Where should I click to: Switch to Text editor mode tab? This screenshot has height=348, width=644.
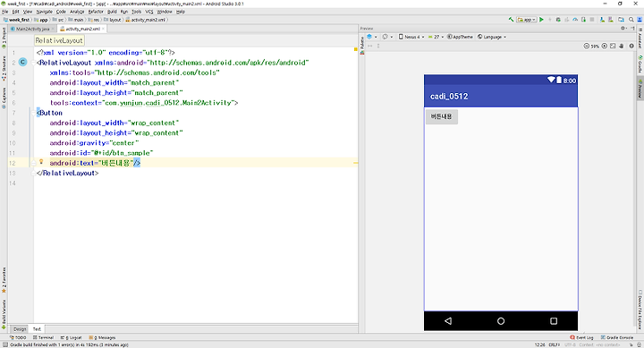coord(37,328)
